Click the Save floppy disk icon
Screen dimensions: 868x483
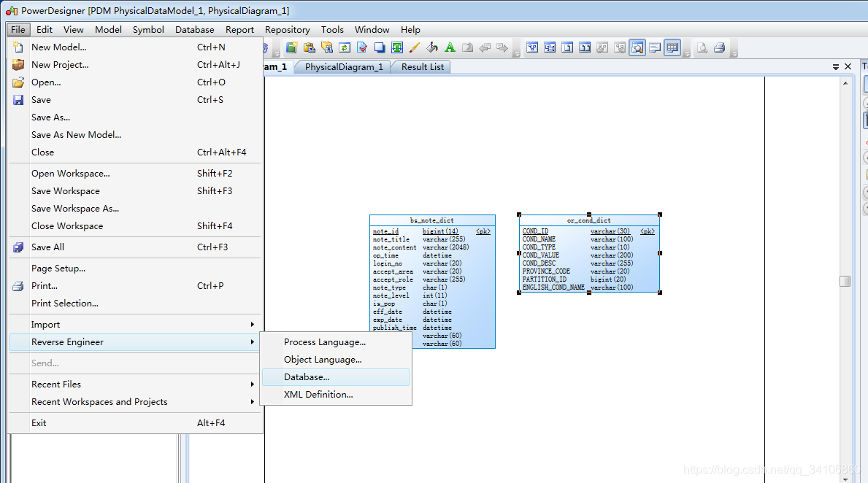tap(18, 100)
